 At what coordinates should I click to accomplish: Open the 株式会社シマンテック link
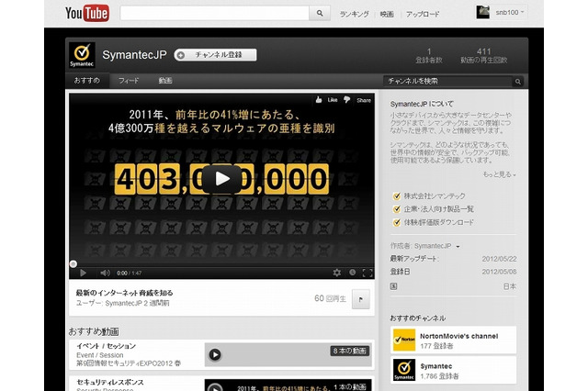tap(435, 195)
